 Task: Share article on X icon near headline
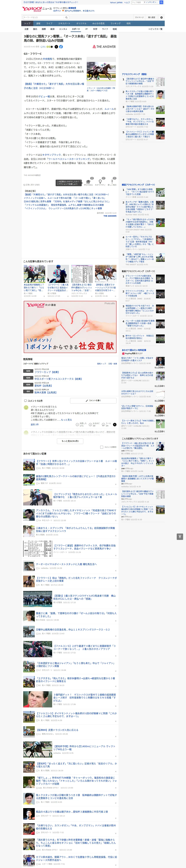point(56,47)
